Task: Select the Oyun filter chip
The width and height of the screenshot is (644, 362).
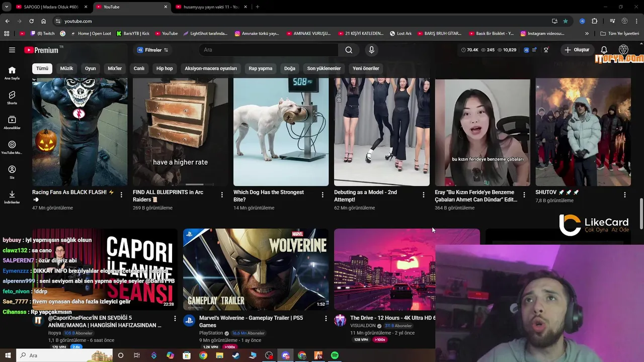Action: (x=91, y=68)
